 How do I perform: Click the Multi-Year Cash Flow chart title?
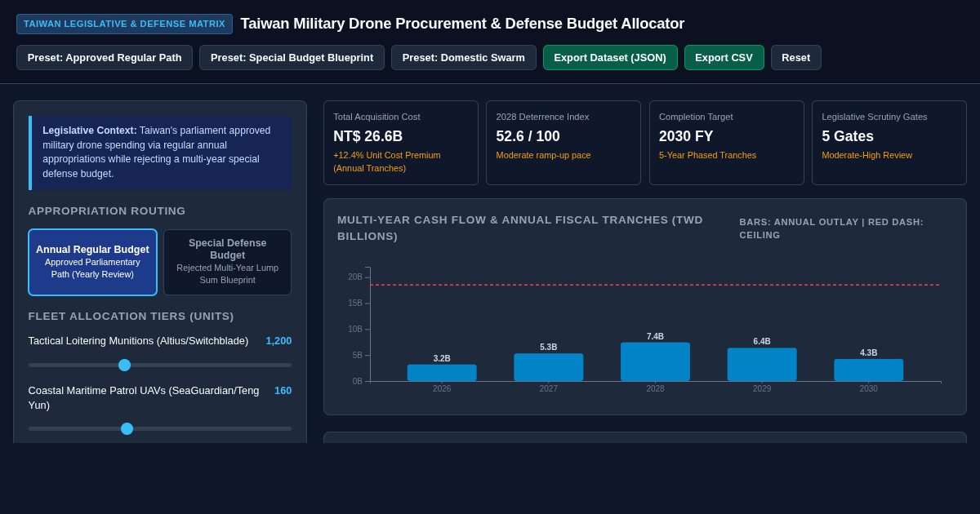(520, 228)
